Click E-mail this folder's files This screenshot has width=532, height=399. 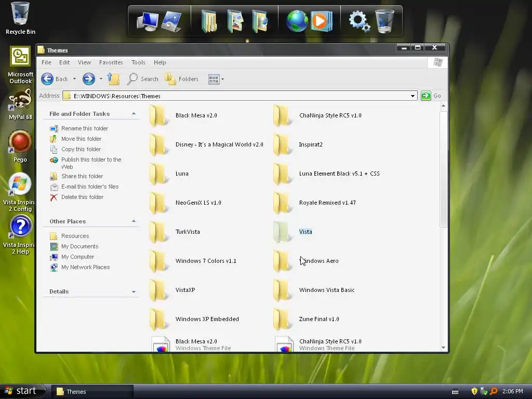(x=84, y=187)
